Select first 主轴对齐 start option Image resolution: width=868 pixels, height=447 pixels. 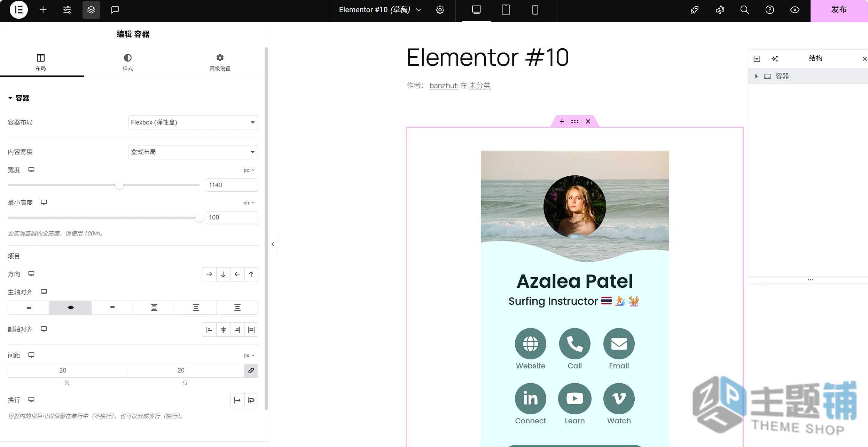(29, 308)
